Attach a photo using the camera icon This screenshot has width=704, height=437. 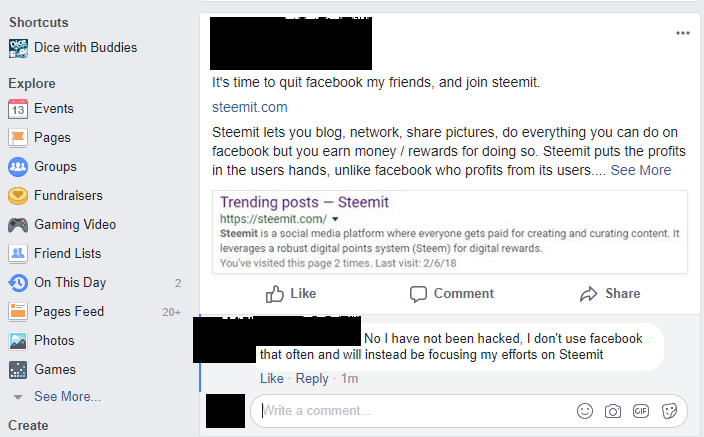(612, 411)
